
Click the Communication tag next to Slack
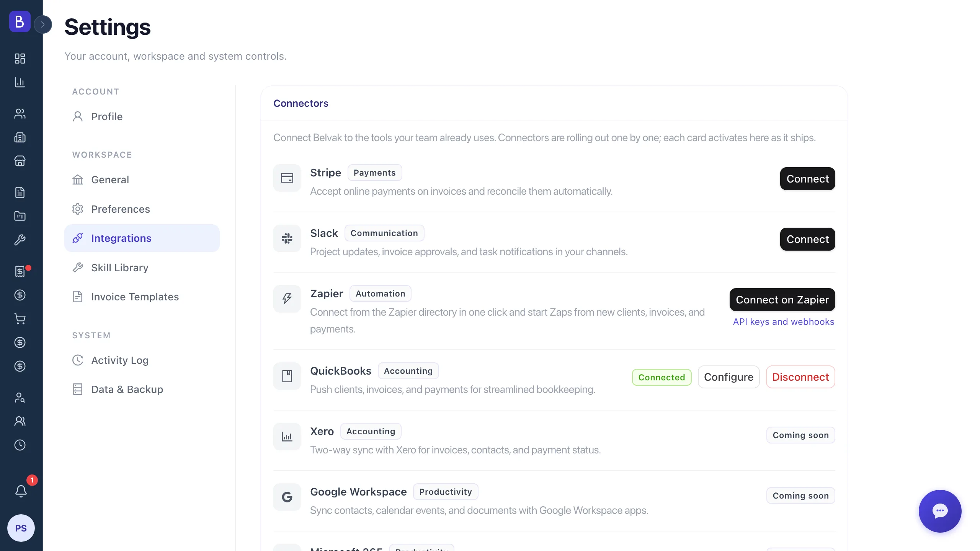click(x=384, y=233)
